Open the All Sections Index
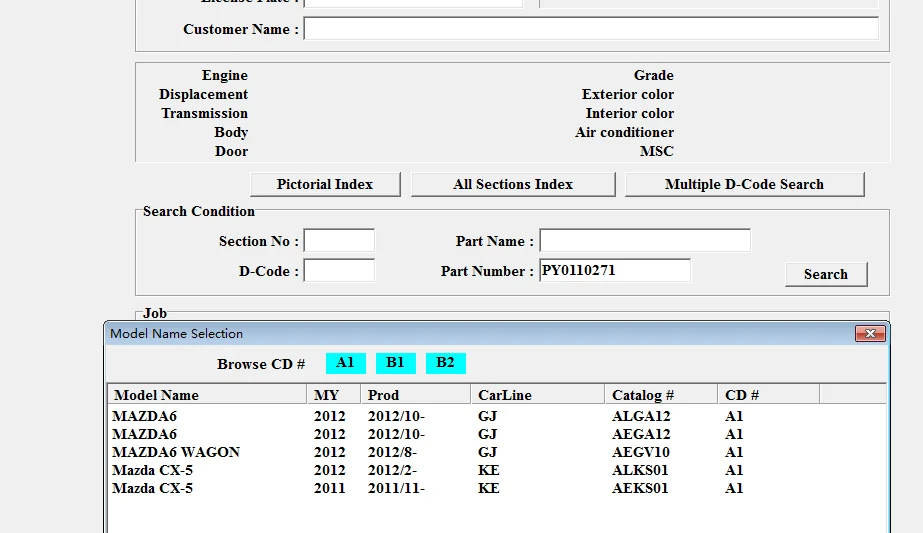Viewport: 923px width, 533px height. pos(513,184)
